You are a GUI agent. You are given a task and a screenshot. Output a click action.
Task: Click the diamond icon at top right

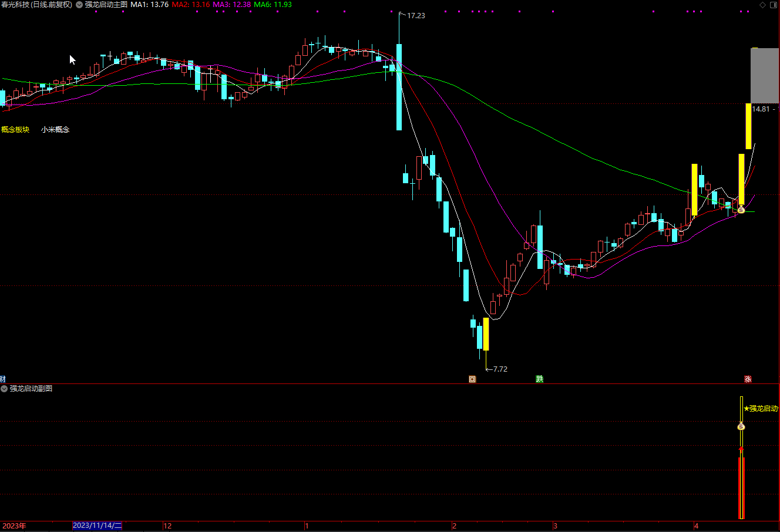[x=763, y=5]
